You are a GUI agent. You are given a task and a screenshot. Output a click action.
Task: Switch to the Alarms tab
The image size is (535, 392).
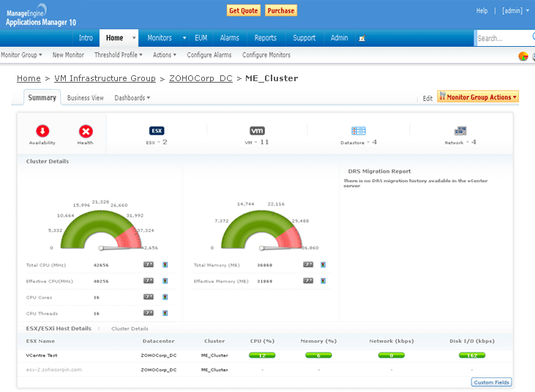pos(229,38)
